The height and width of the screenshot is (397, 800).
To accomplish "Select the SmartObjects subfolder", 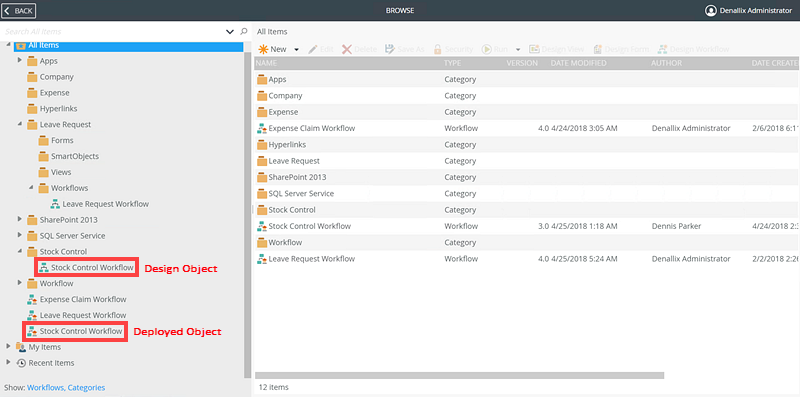I will 68,156.
